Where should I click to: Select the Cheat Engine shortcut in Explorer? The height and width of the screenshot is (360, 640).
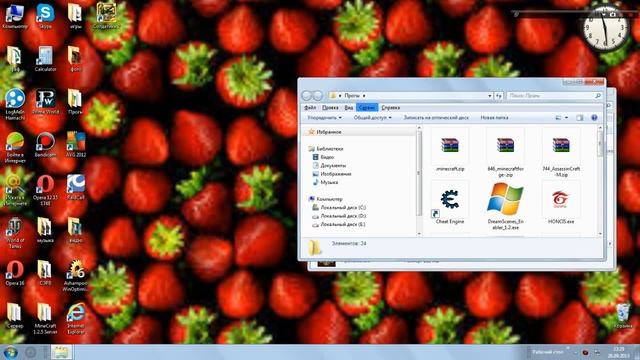[x=450, y=203]
